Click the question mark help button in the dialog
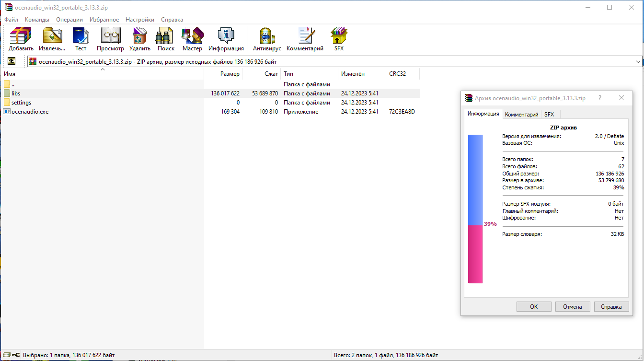The width and height of the screenshot is (644, 361). [x=599, y=98]
